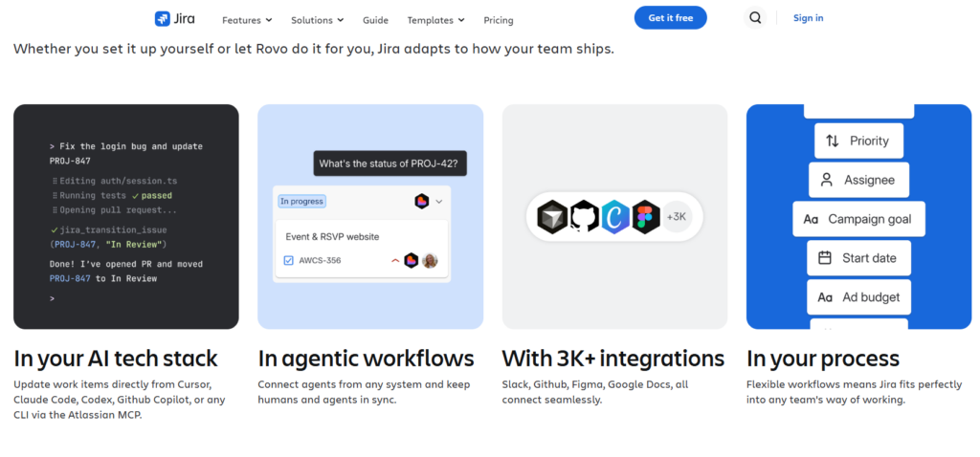The image size is (980, 457).
Task: Expand the Features dropdown menu
Action: (247, 20)
